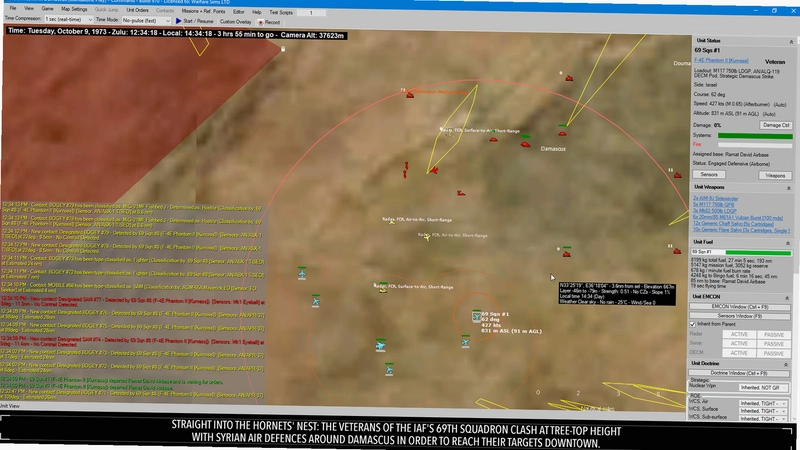
Task: Collapse the Unit Fuel panel
Action: coord(788,243)
